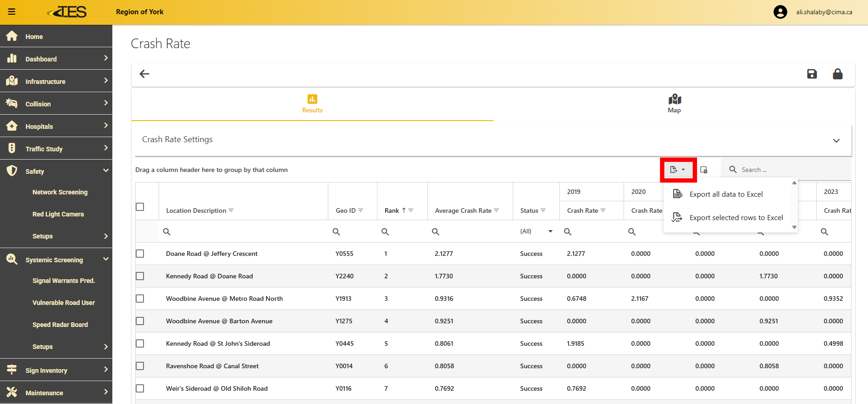
Task: Expand the Crash Rate Settings panel
Action: click(836, 140)
